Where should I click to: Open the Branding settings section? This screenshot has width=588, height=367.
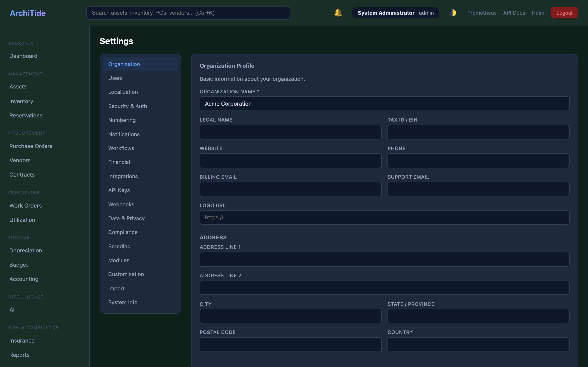tap(119, 246)
